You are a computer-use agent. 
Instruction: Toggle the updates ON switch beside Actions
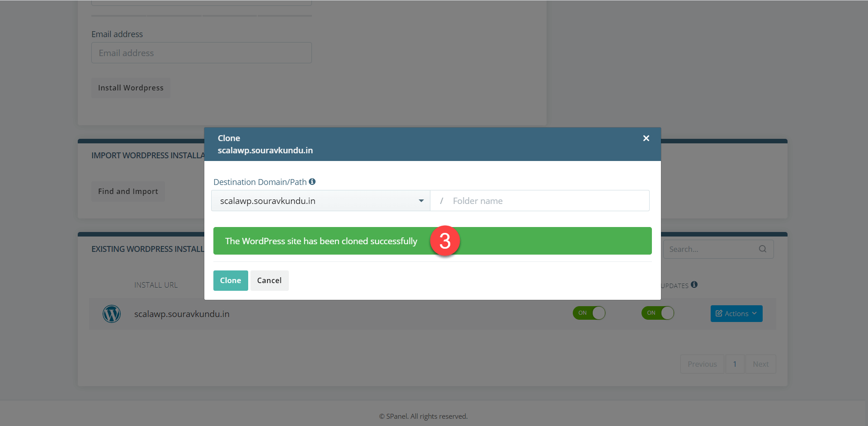tap(658, 313)
